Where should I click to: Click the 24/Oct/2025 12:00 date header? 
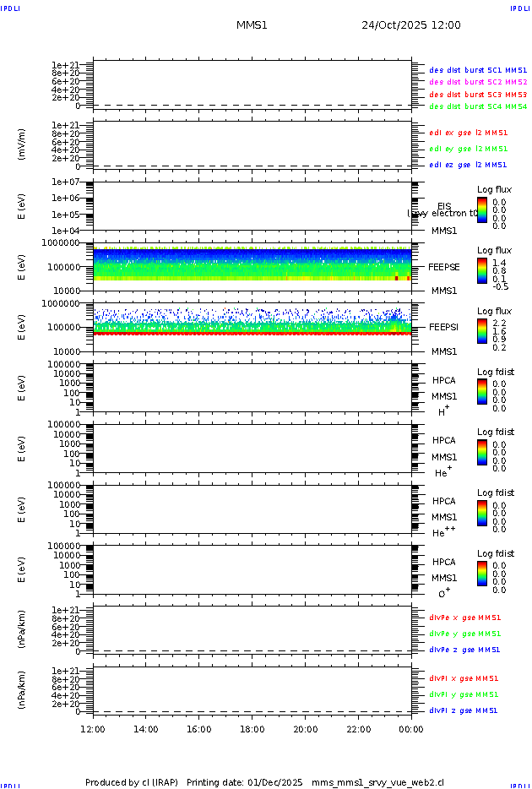[x=411, y=25]
